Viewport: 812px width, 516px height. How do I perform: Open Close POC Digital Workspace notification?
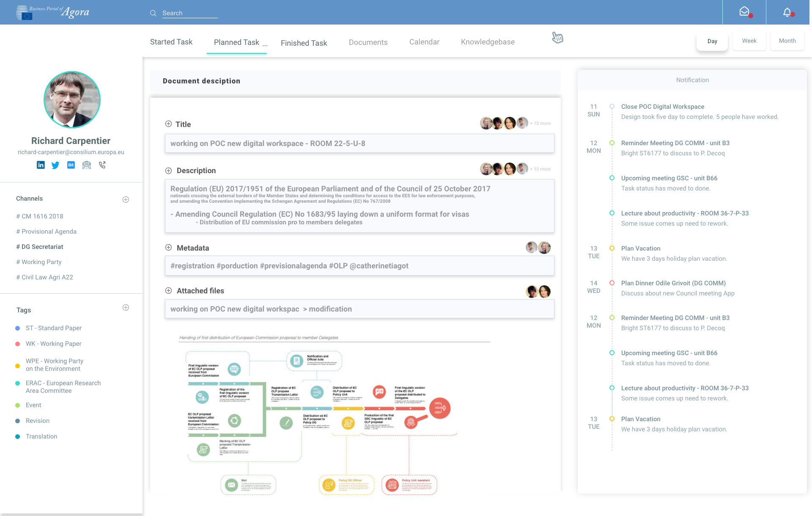point(662,107)
